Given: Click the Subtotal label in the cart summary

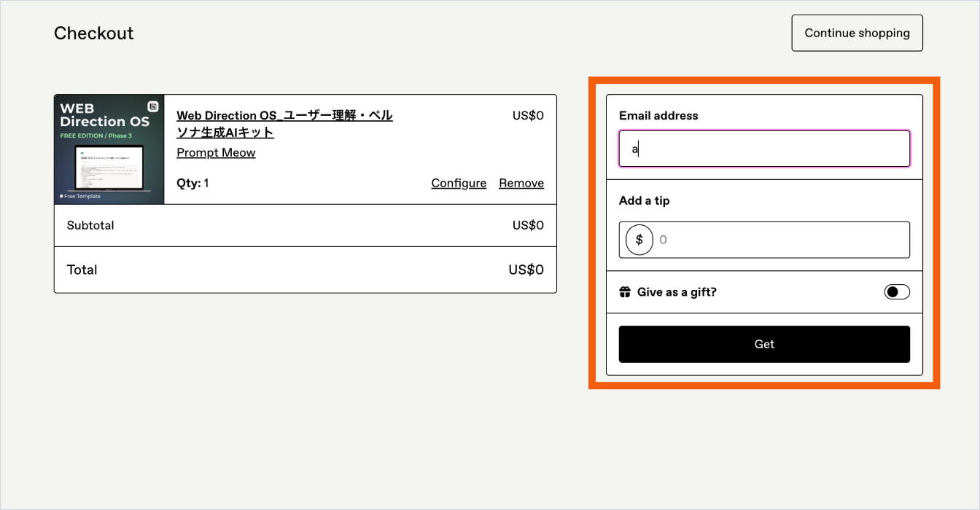Looking at the screenshot, I should point(90,225).
